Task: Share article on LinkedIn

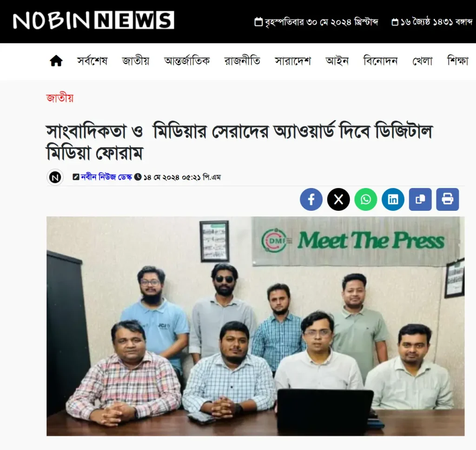Action: click(393, 199)
